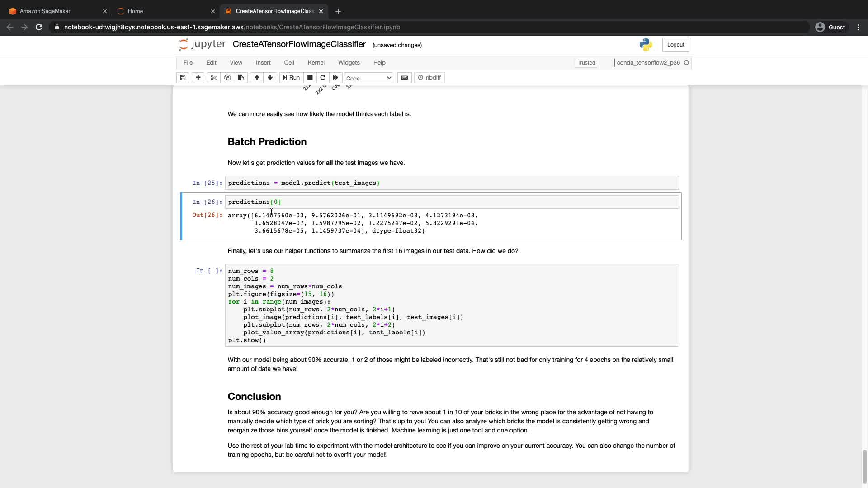The image size is (868, 488).
Task: Move selected cell down arrow
Action: pos(270,78)
